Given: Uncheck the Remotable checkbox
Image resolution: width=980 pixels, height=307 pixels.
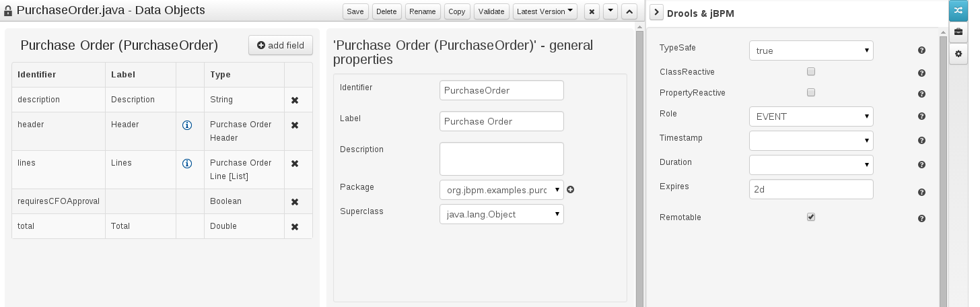Looking at the screenshot, I should click(811, 217).
